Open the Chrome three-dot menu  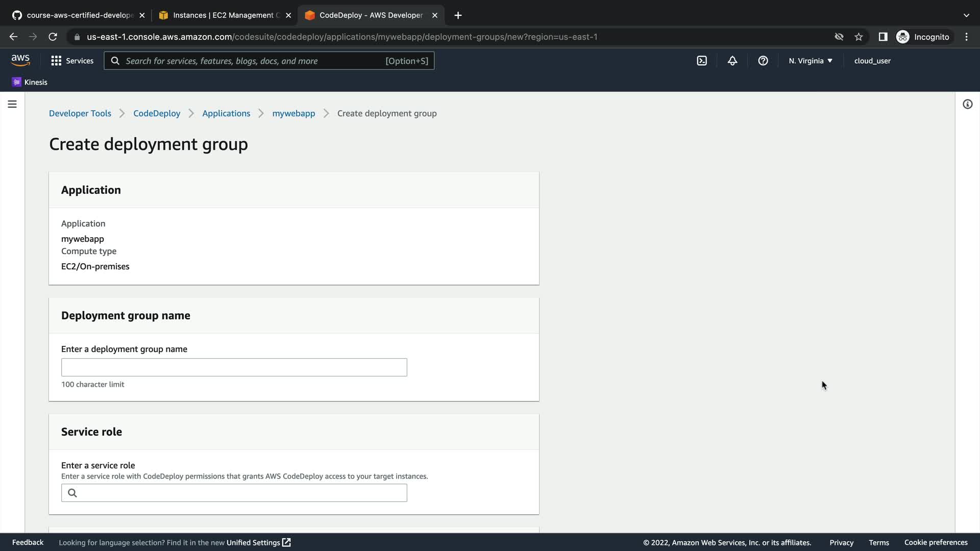pos(966,37)
